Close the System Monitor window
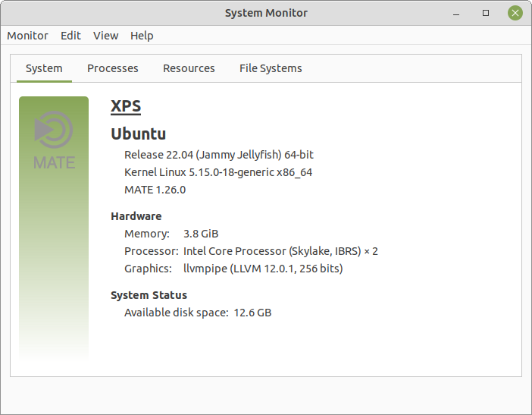 click(x=515, y=13)
